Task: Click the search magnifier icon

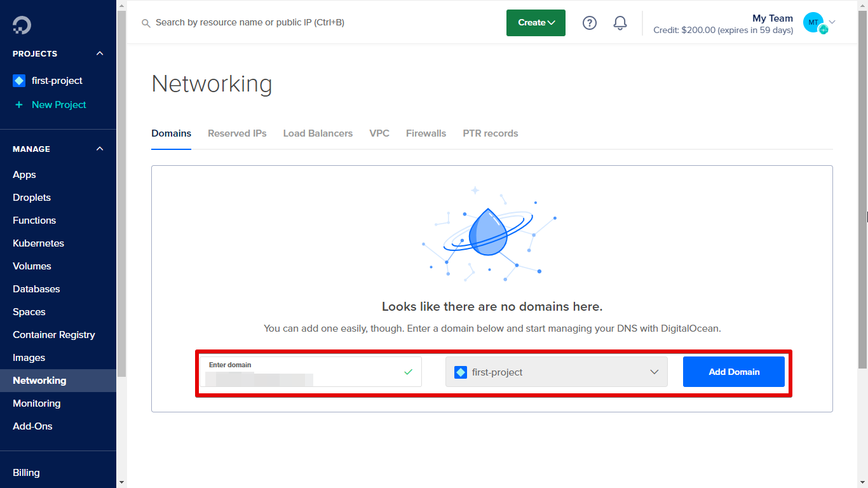Action: (146, 23)
